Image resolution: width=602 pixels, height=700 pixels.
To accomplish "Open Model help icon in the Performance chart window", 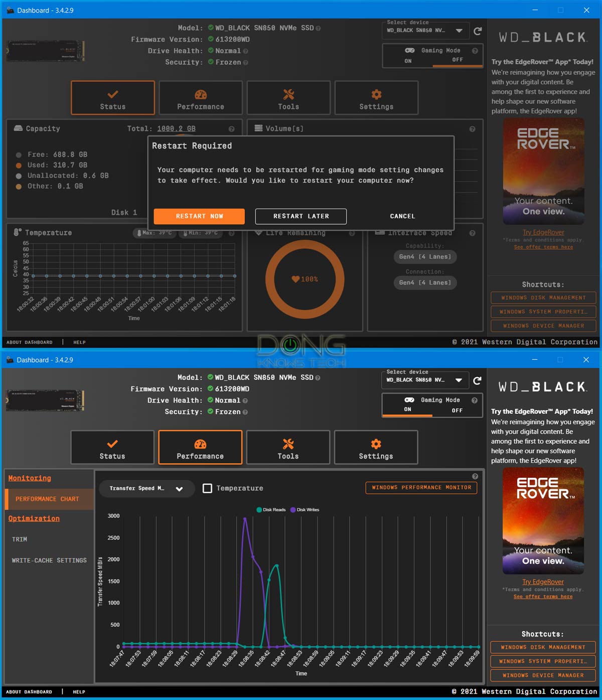I will [318, 378].
